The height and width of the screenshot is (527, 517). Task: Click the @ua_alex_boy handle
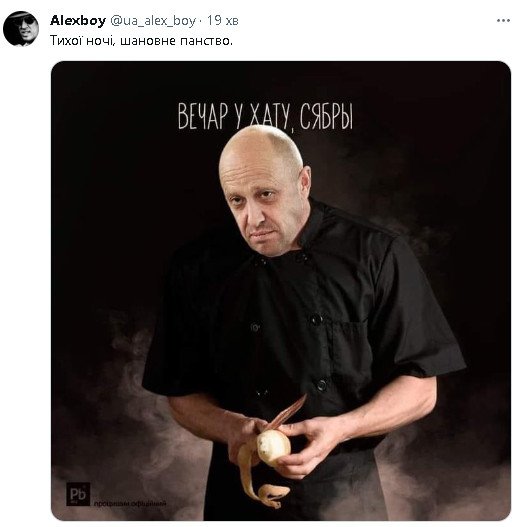click(x=153, y=21)
